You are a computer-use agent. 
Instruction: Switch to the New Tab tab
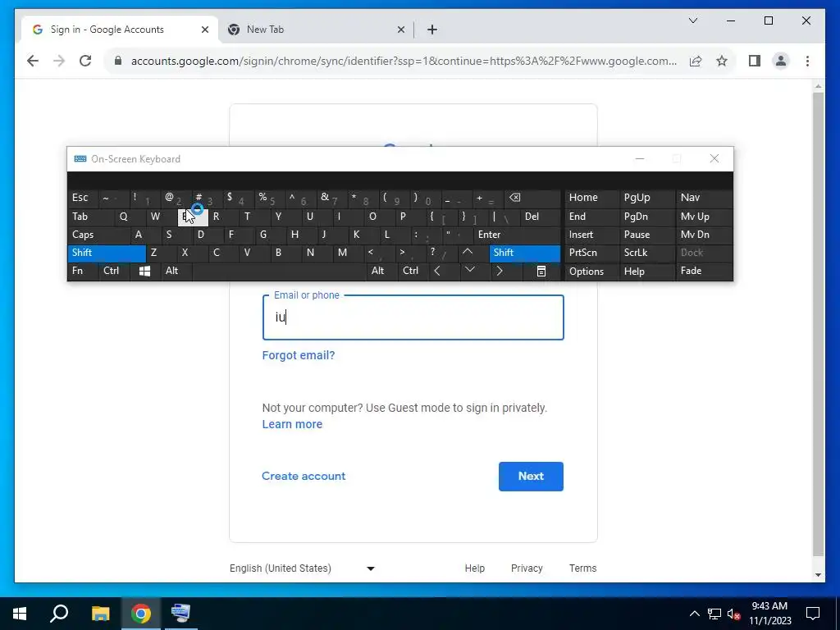[x=316, y=30]
